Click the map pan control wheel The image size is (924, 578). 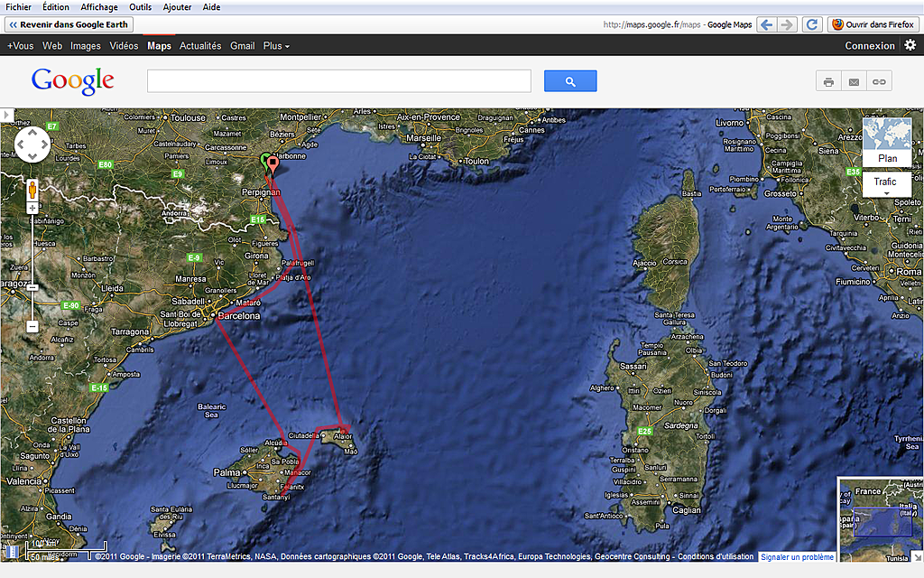click(32, 144)
